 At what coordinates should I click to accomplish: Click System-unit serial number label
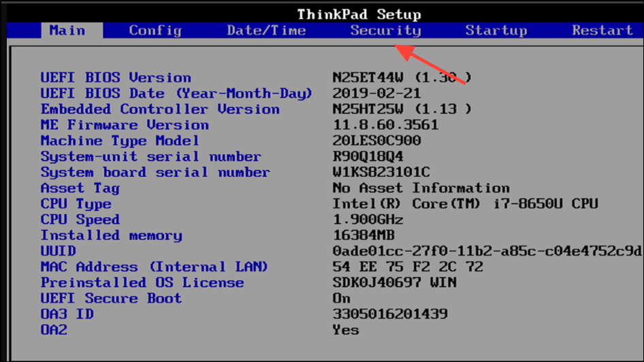150,157
